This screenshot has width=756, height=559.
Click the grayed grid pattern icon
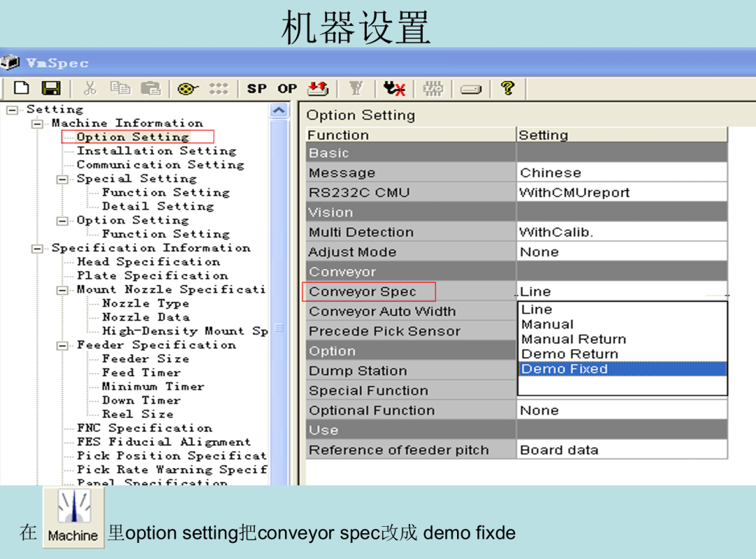click(433, 88)
